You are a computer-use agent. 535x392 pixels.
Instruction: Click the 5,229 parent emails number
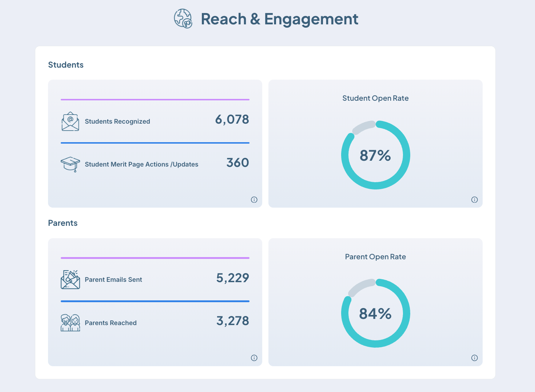(x=232, y=278)
